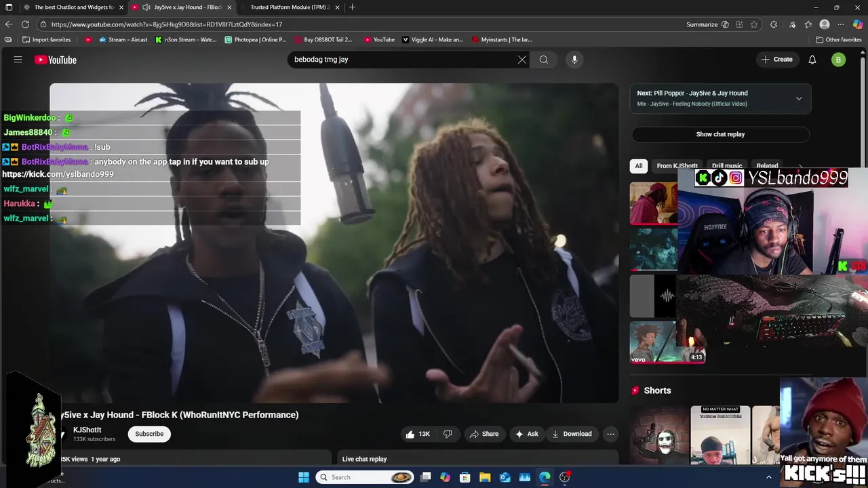Click the Windows taskbar Search box
The height and width of the screenshot is (488, 868).
coord(365,477)
